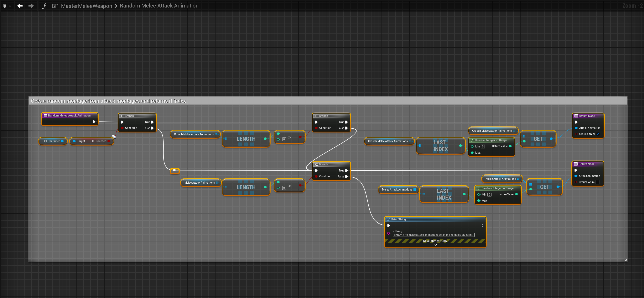Select the SGKCharacter variable node
Viewport: 644px width, 298px height.
[x=51, y=141]
